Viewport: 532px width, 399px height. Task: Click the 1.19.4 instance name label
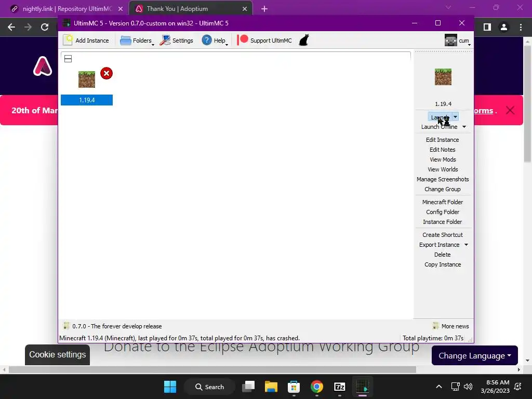click(x=87, y=100)
